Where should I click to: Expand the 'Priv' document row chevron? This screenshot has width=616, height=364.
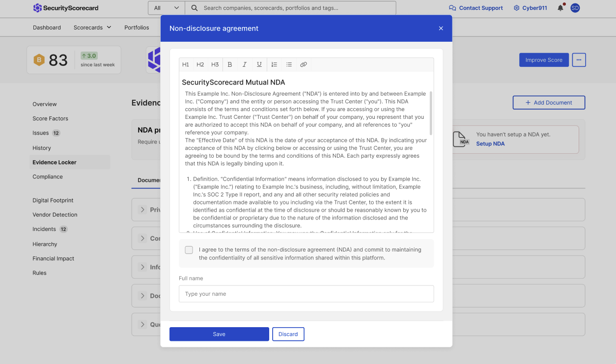pos(142,210)
